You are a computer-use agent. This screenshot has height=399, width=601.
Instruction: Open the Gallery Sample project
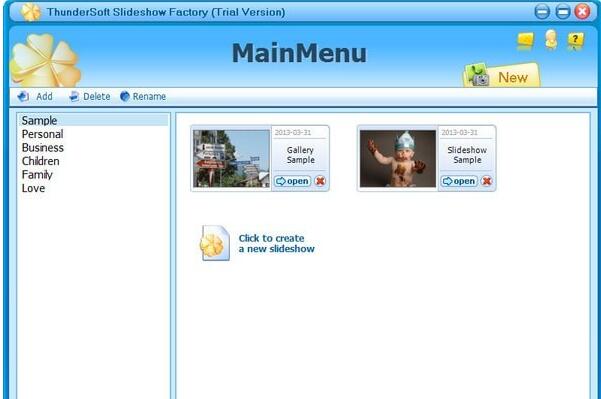pyautogui.click(x=292, y=181)
